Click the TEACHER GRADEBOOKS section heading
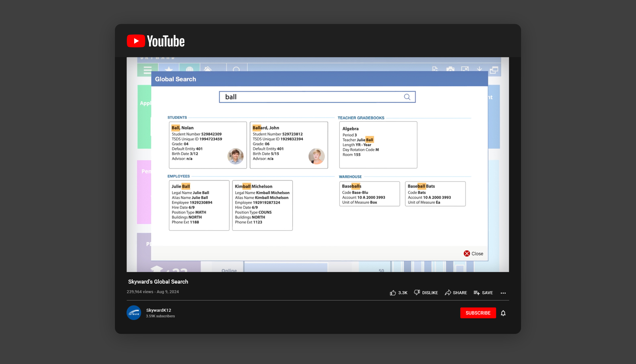Viewport: 636px width, 364px height. click(x=361, y=118)
